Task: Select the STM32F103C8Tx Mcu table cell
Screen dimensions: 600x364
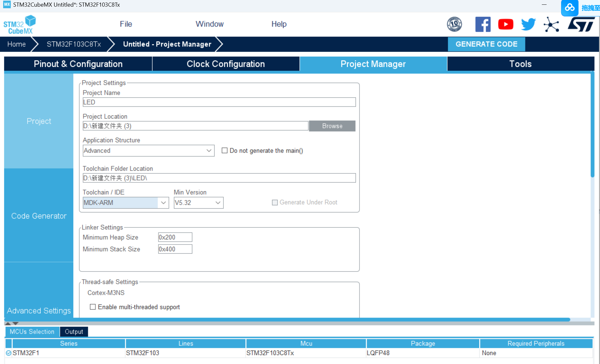Action: (x=306, y=353)
